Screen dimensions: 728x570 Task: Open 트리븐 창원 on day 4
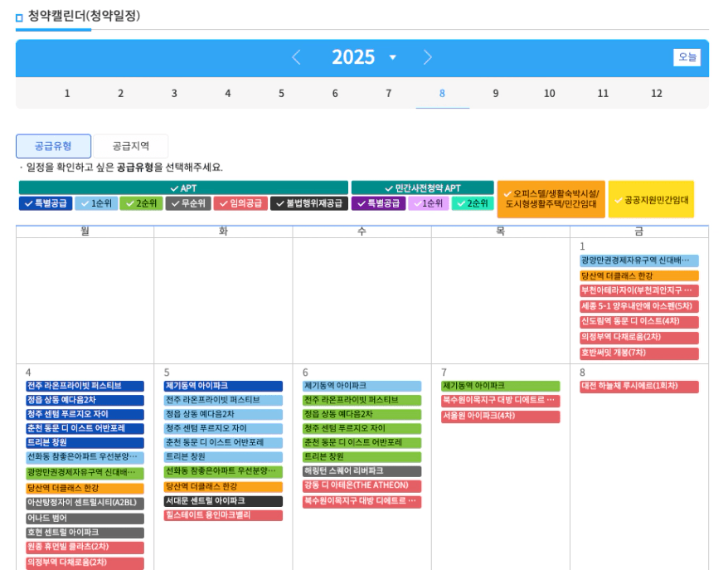(x=85, y=443)
